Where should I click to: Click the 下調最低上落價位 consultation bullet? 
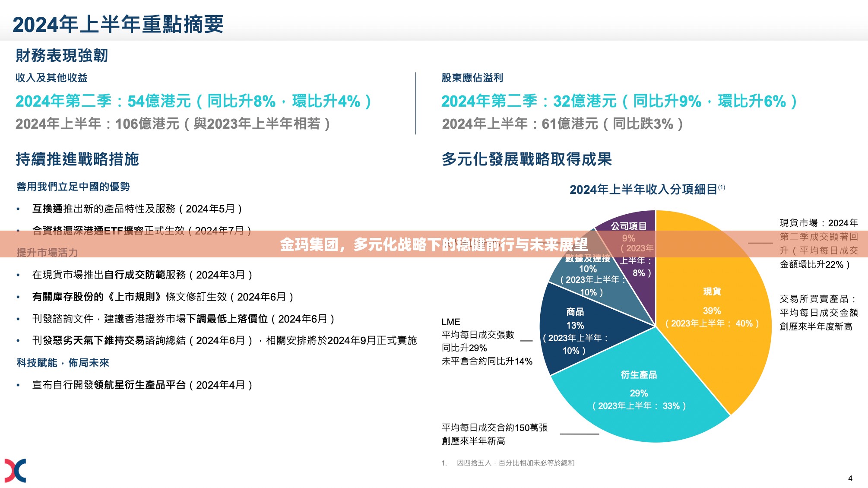[184, 319]
